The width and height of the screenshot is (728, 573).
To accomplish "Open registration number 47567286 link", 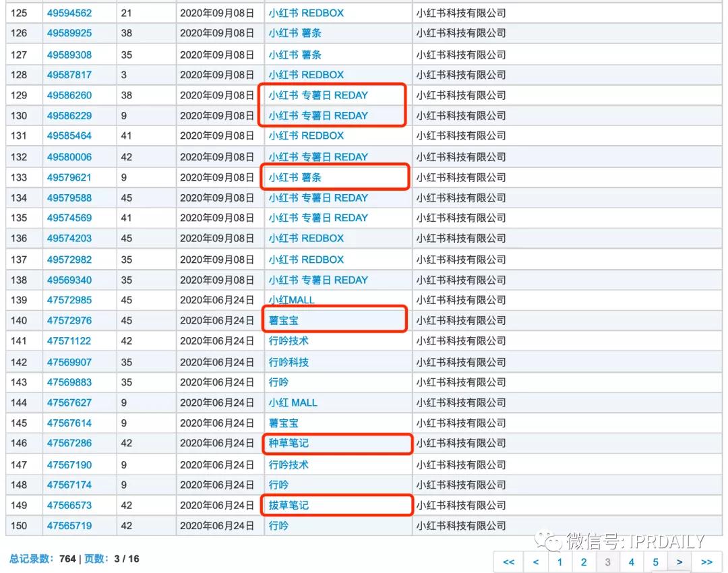I will [69, 443].
